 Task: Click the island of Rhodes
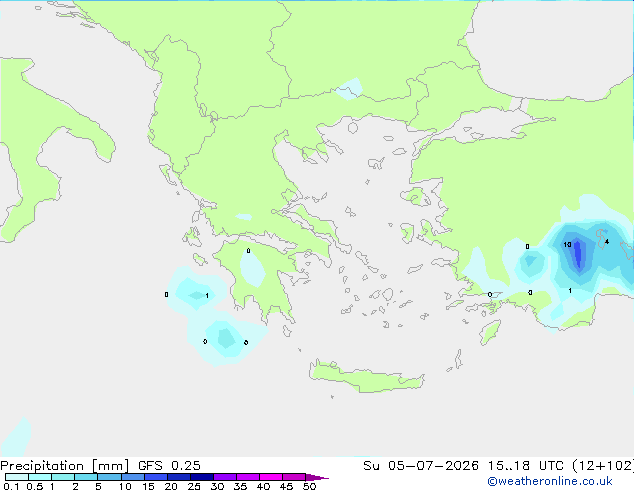coord(490,332)
